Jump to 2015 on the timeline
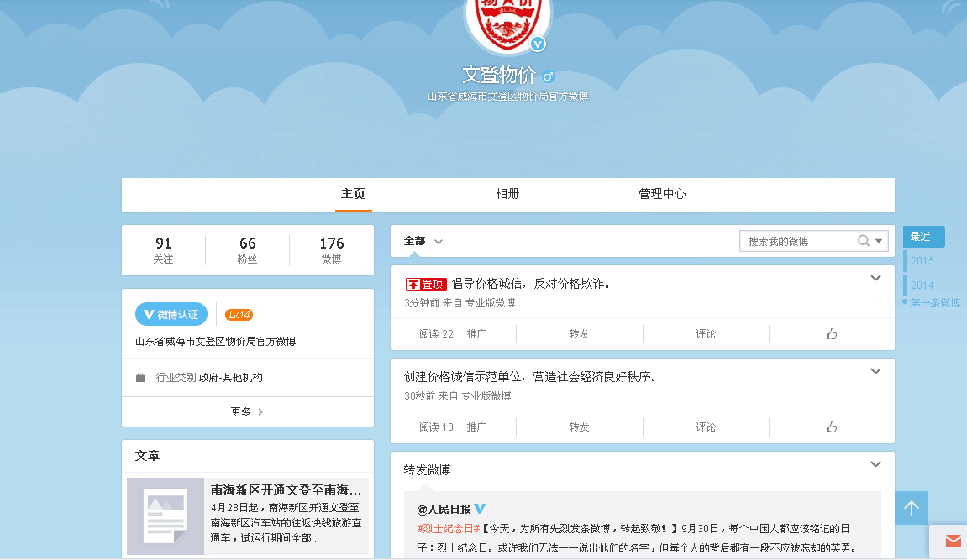 (x=922, y=261)
